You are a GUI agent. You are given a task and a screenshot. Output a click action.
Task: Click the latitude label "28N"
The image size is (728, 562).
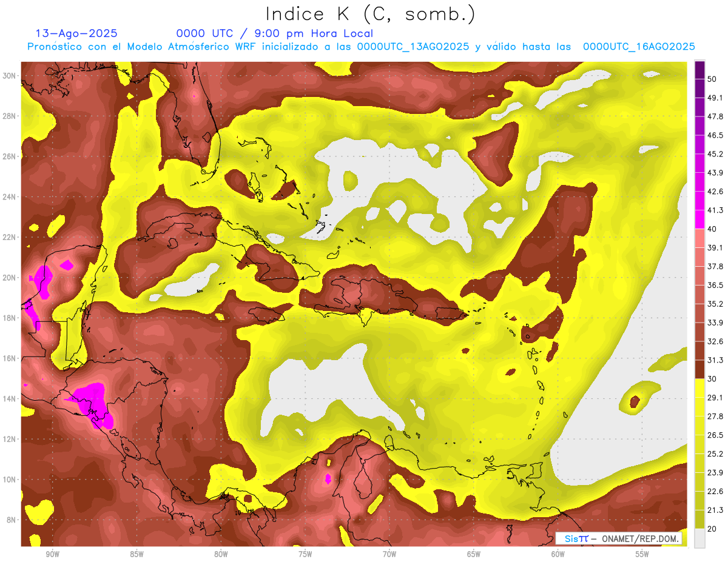[9, 116]
